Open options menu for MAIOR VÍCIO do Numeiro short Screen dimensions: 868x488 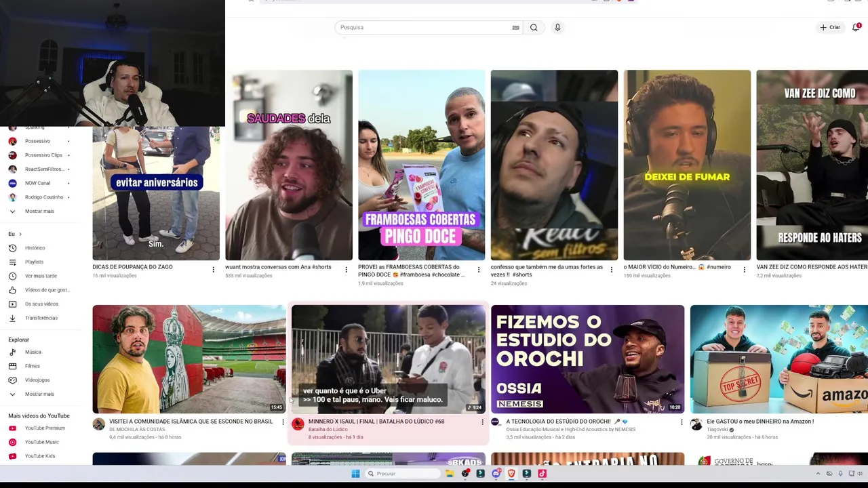[744, 270]
